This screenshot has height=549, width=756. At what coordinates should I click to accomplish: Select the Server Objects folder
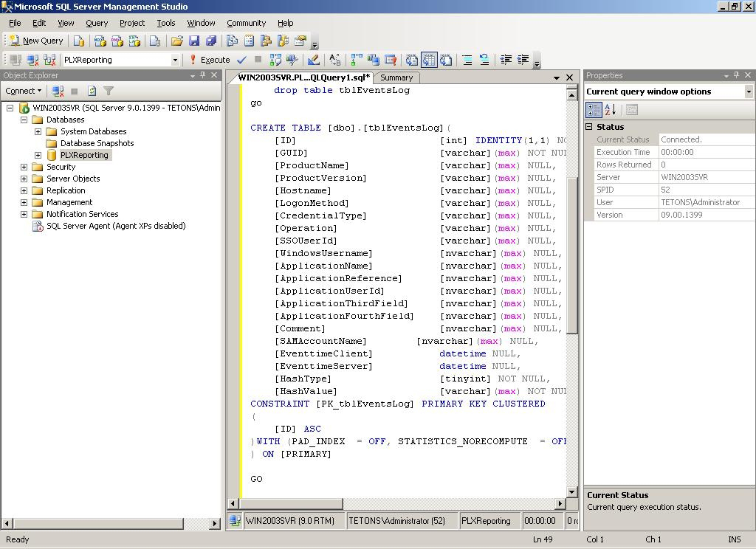click(73, 179)
